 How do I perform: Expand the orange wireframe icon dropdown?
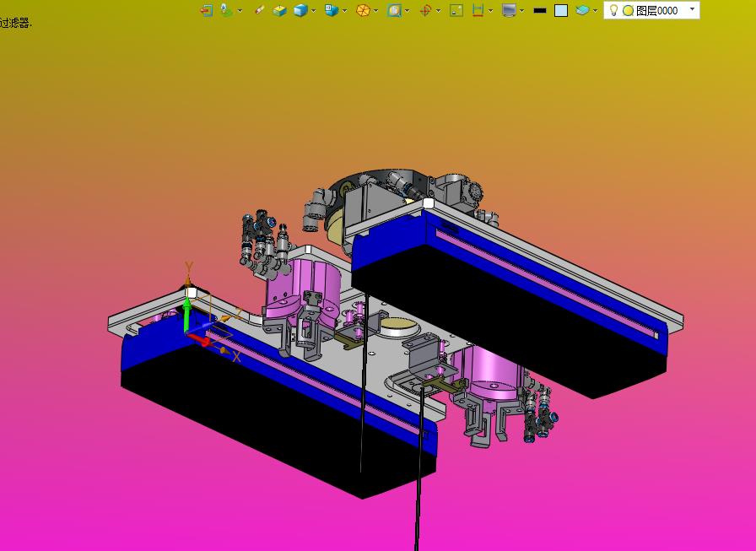(376, 11)
